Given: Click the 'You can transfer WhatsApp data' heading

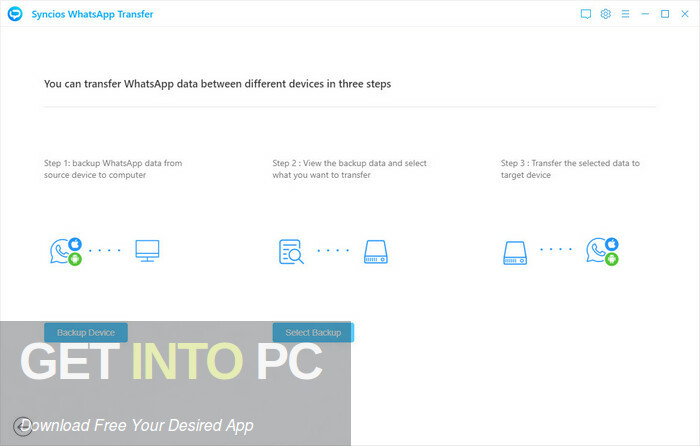Looking at the screenshot, I should coord(217,84).
